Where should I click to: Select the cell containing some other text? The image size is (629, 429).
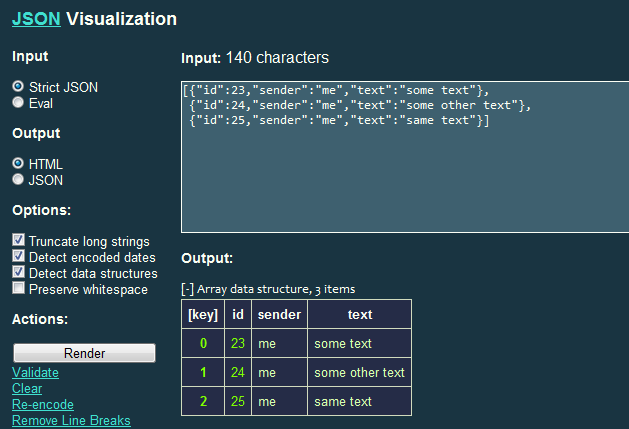[x=359, y=372]
